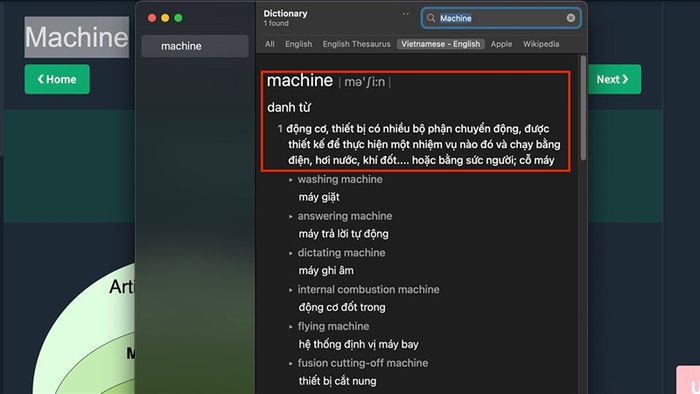Expand the flying machine entry
The image size is (700, 394).
(x=291, y=327)
